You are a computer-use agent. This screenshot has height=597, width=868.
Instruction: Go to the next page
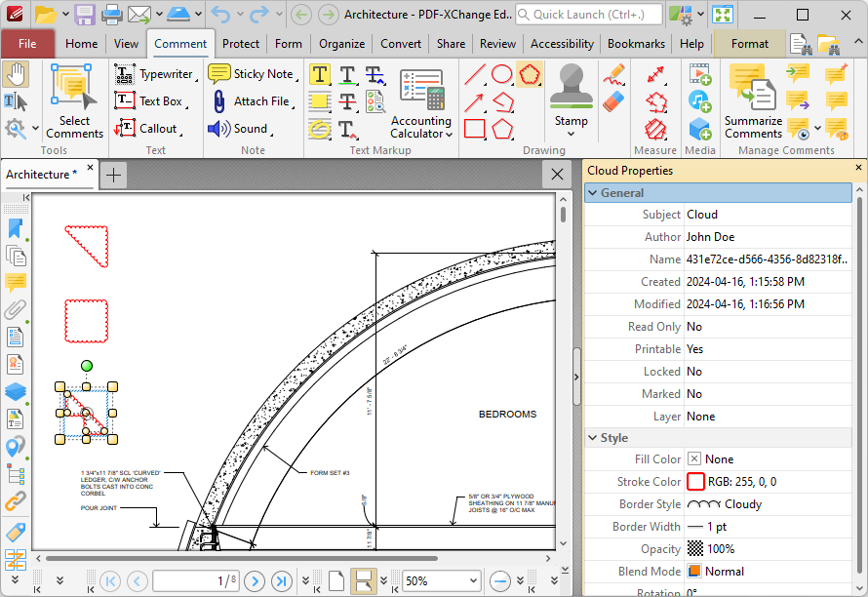pos(256,581)
